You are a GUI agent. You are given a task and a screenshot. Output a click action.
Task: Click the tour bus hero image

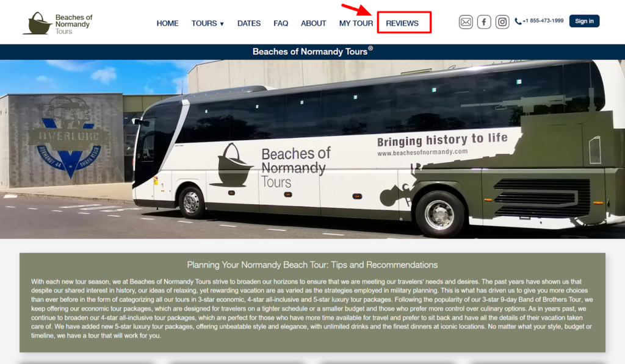click(x=312, y=149)
